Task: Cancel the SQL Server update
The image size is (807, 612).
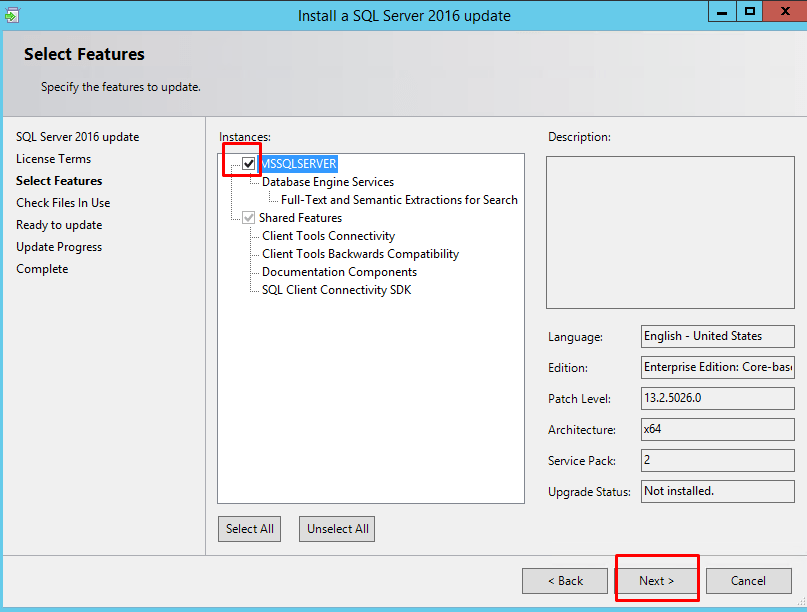Action: click(x=748, y=581)
